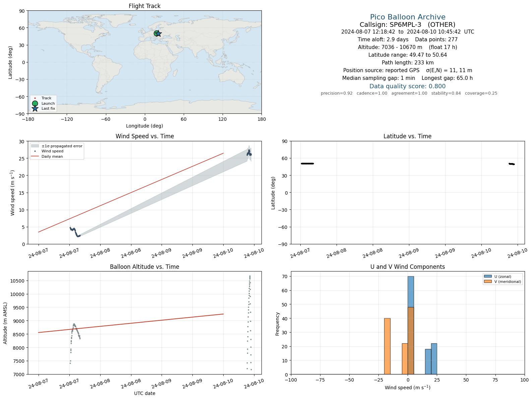This screenshot has height=399, width=532.
Task: Click "Data points: 277" text
Action: coord(436,40)
